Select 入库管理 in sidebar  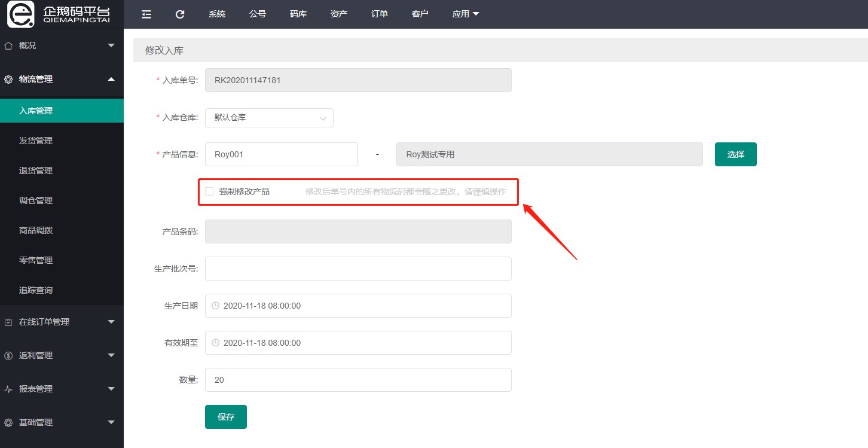(x=62, y=111)
